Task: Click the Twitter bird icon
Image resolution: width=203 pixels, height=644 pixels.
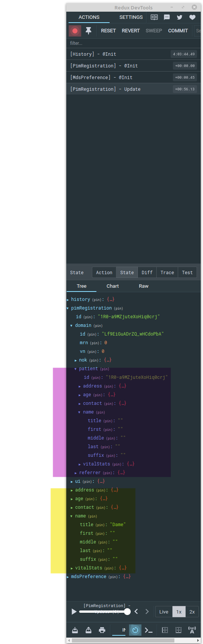Action: [180, 17]
